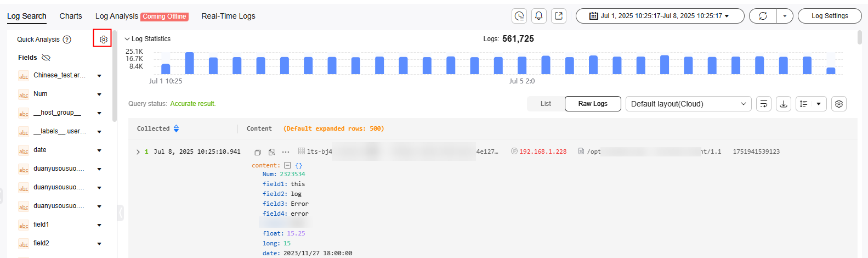This screenshot has width=868, height=258.
Task: Expand the Num field dropdown arrow
Action: (99, 94)
